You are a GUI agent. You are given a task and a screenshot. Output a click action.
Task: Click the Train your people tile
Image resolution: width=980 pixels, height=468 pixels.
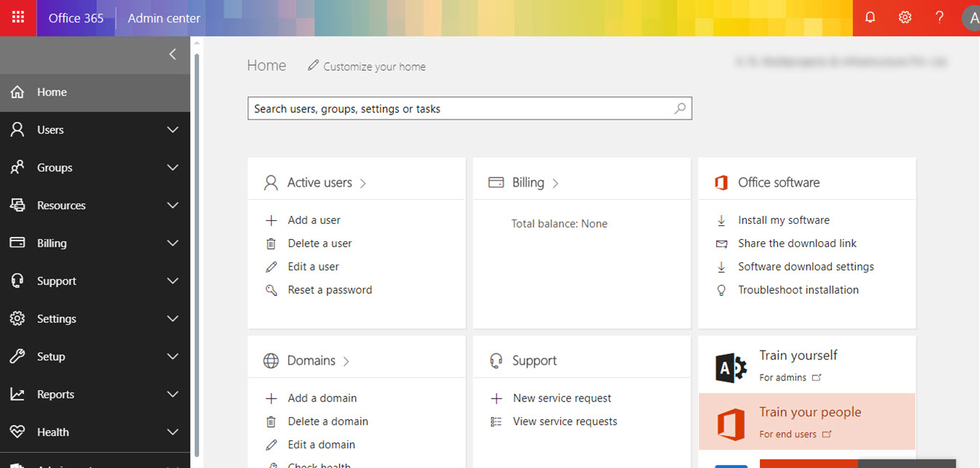(x=806, y=421)
